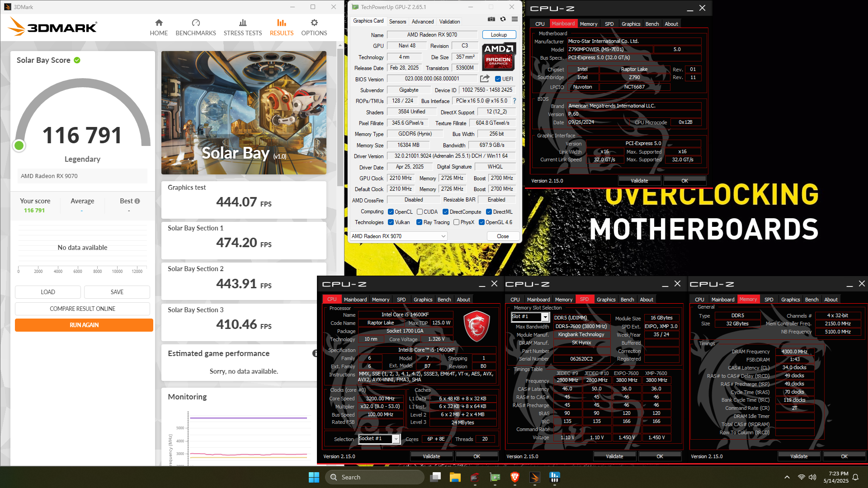The height and width of the screenshot is (488, 868).
Task: Click the BIOS export share icon in GPU-Z
Action: coord(485,79)
